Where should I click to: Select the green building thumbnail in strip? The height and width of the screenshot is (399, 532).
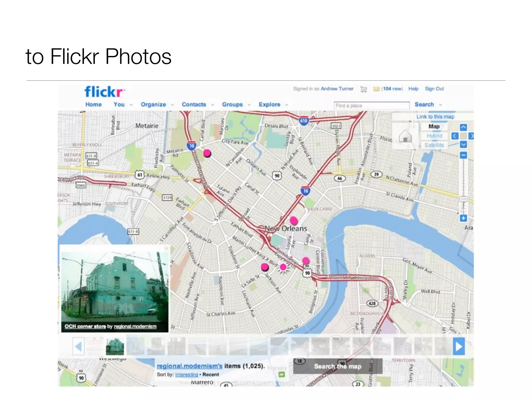[x=115, y=346]
